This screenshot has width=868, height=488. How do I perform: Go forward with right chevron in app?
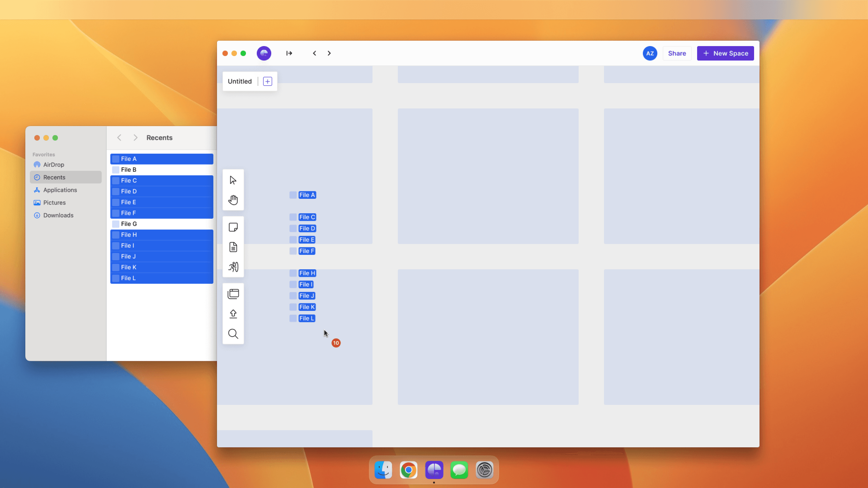329,53
